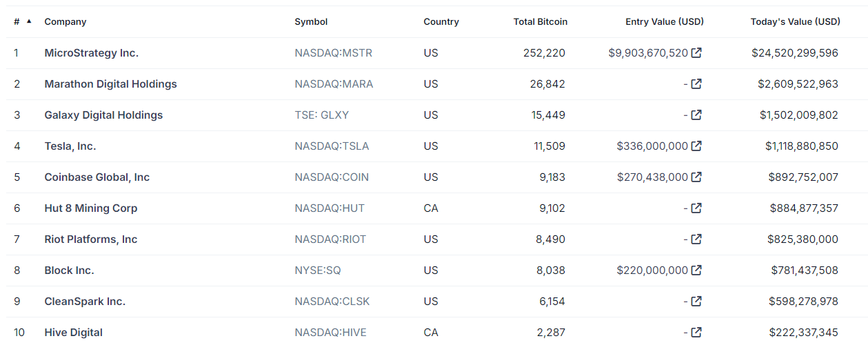Open MicroStrategy entry value external link icon
The height and width of the screenshot is (343, 868).
(x=696, y=53)
